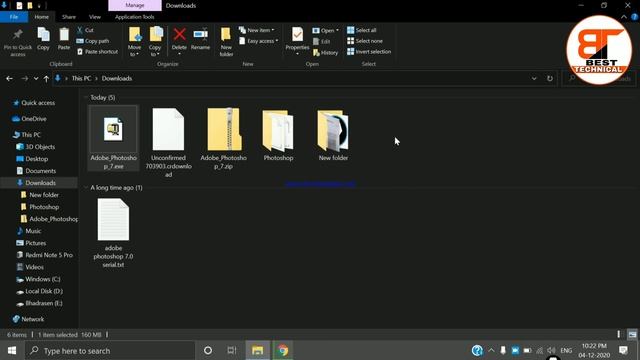Go up one folder level
The image size is (640, 360).
[46, 78]
